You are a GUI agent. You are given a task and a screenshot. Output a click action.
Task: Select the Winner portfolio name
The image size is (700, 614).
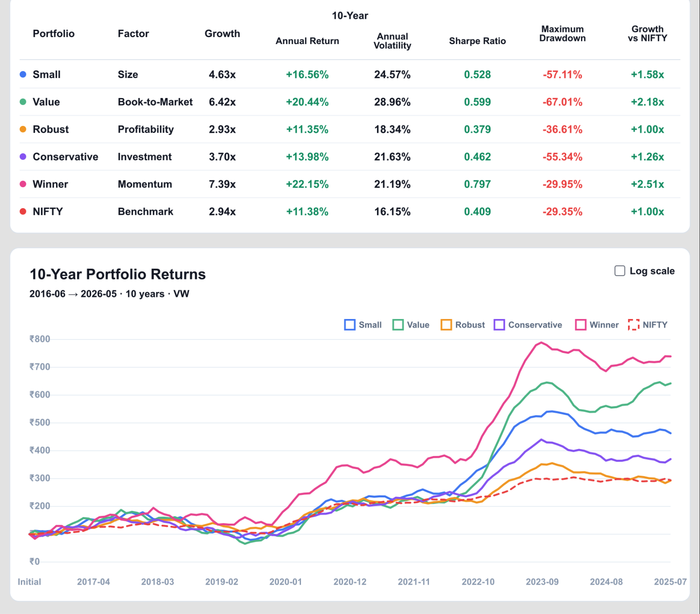click(x=51, y=184)
